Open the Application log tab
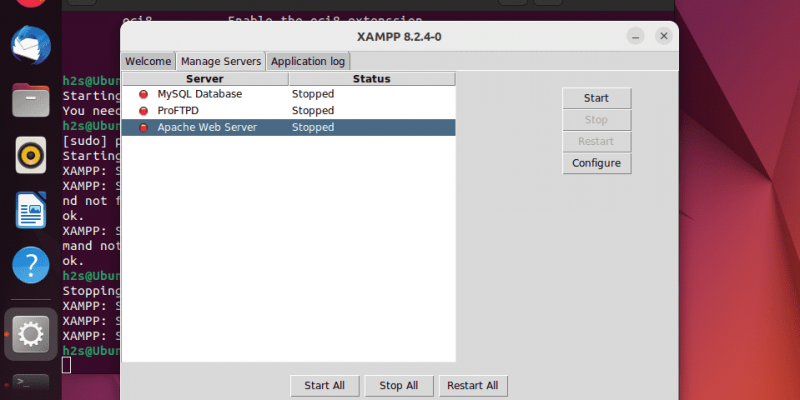 point(308,61)
